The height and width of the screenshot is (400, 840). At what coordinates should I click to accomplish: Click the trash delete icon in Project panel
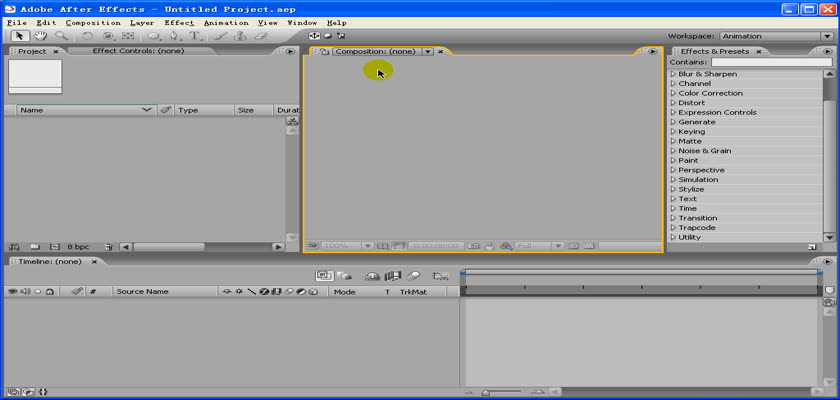pyautogui.click(x=109, y=247)
